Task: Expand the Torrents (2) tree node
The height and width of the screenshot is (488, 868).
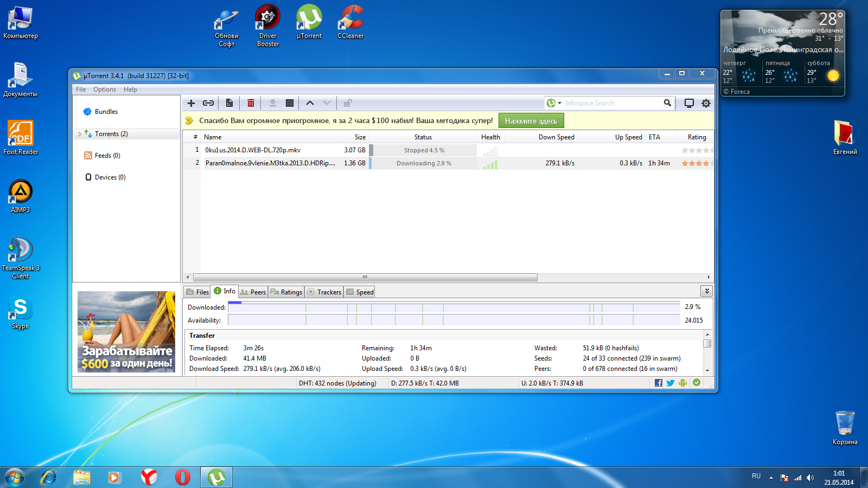Action: point(80,134)
